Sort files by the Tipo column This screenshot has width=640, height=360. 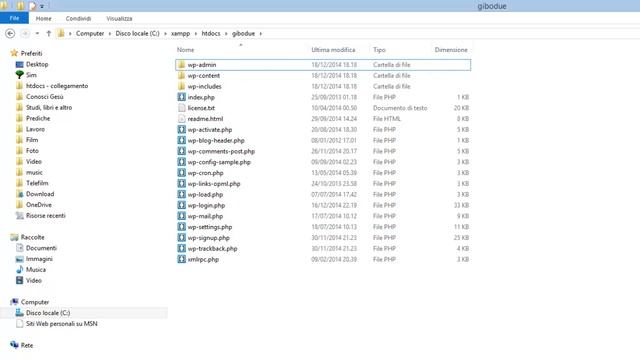[379, 50]
